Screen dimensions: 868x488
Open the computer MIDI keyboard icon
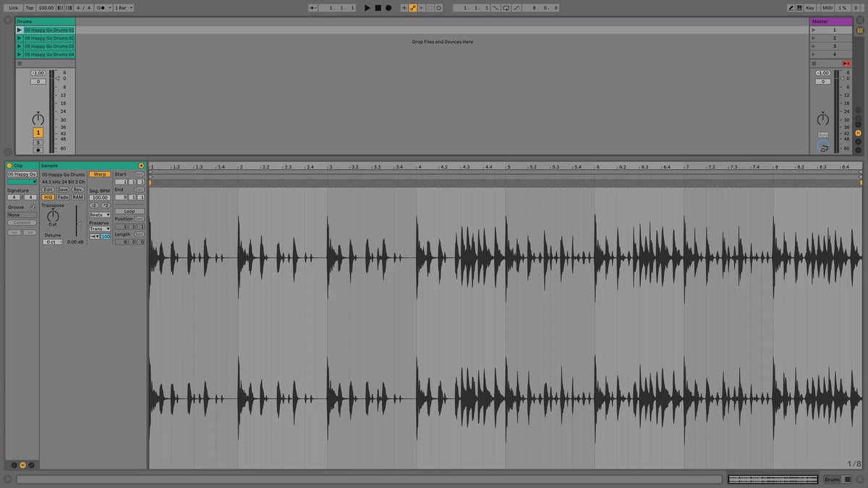coord(801,8)
